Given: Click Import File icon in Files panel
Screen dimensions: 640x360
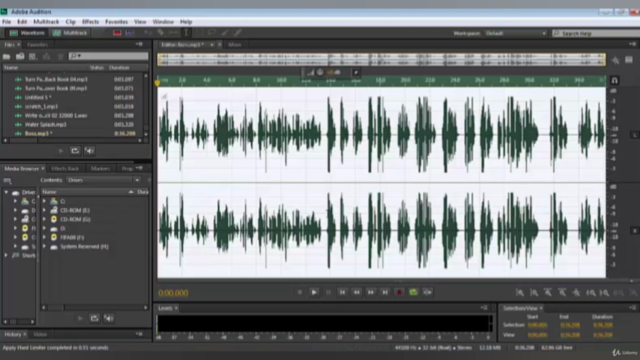Looking at the screenshot, I should click(20, 56).
